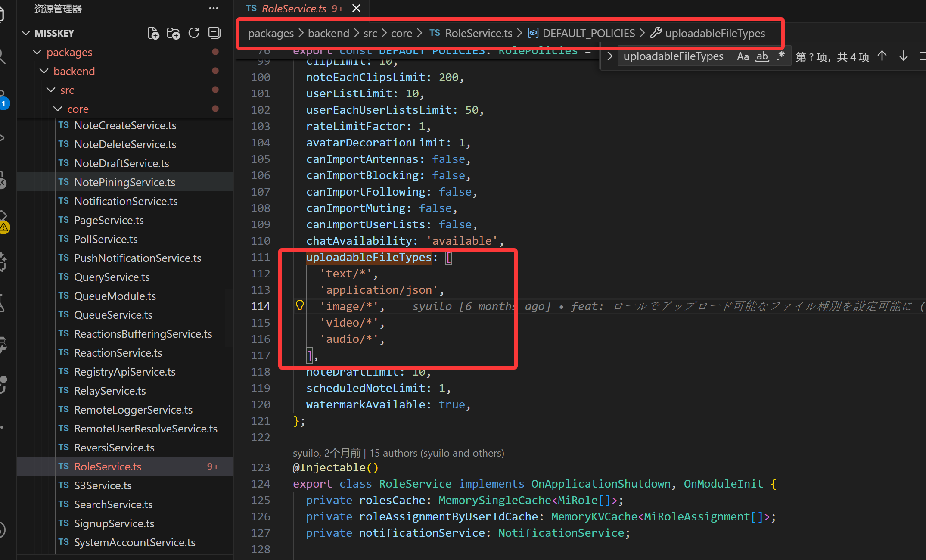The height and width of the screenshot is (560, 926).
Task: Toggle match case in find widget
Action: pos(743,56)
